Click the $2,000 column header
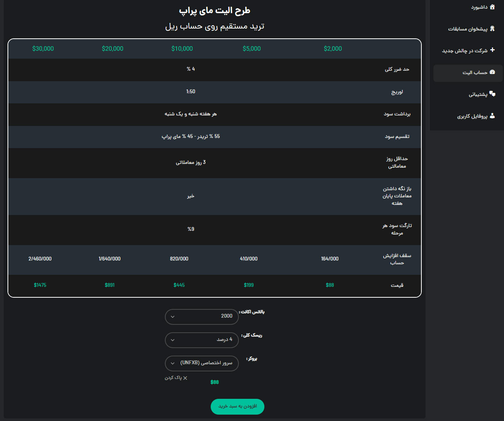Screen dimensions: 504x421 click(x=333, y=48)
